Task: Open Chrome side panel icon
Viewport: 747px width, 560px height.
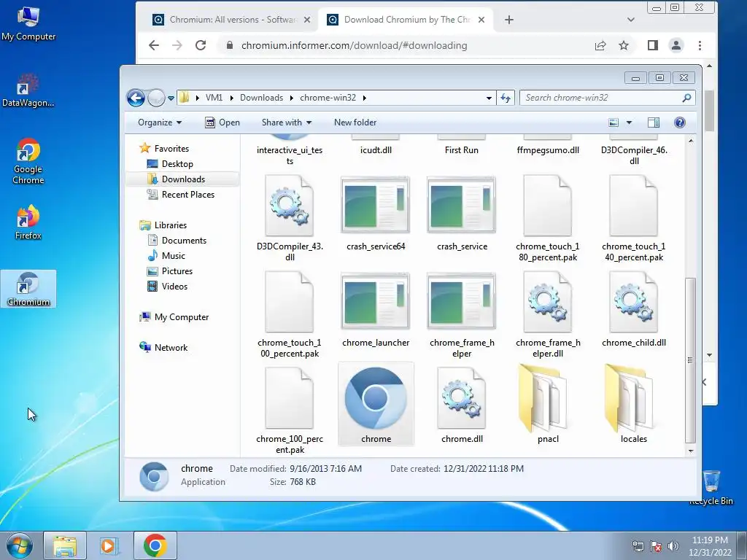Action: (x=653, y=45)
